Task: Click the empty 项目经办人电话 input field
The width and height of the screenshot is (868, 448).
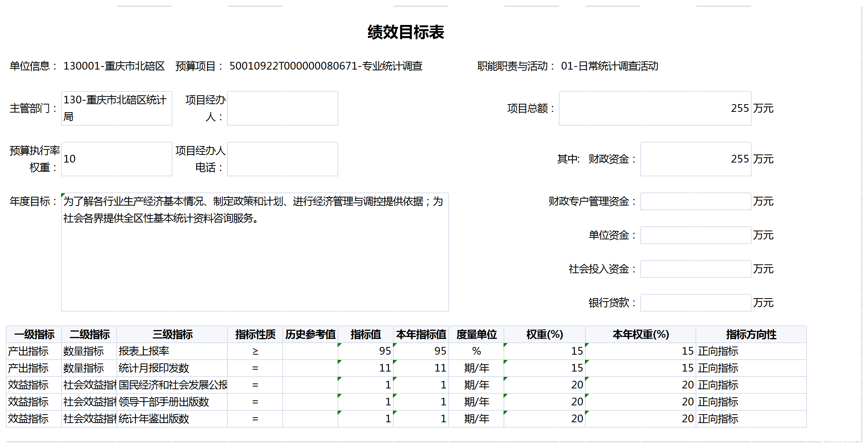Action: click(x=283, y=159)
